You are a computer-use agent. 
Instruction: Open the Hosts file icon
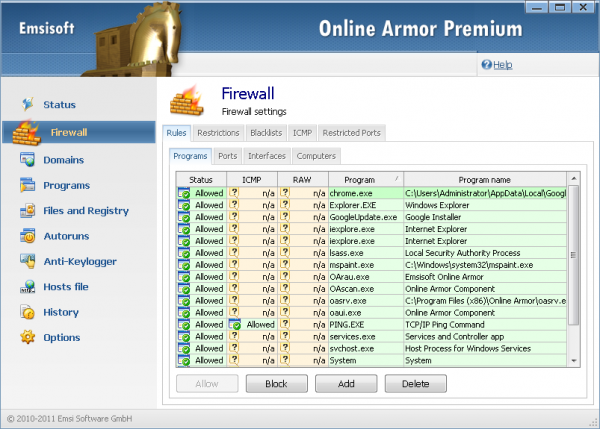[28, 287]
